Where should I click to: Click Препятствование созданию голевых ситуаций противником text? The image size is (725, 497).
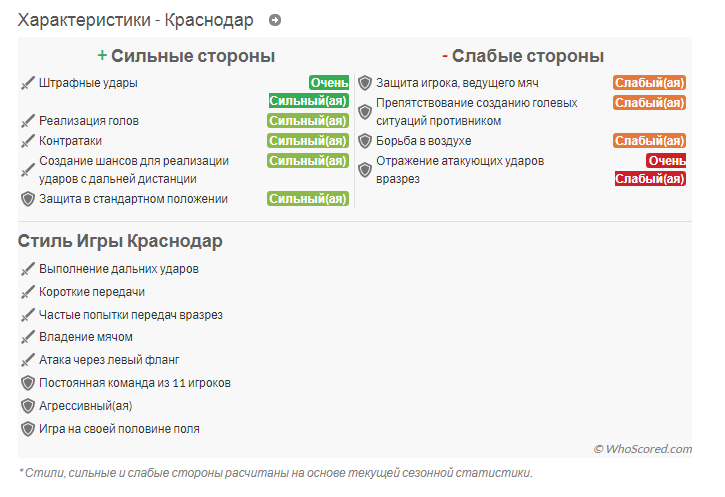coord(477,112)
